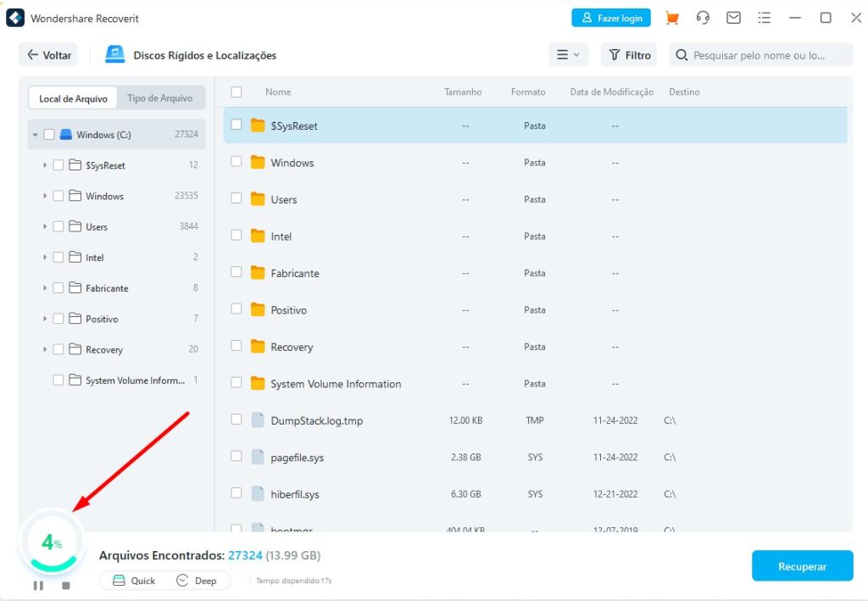868x601 pixels.
Task: Sort by the Tamanho column header
Action: tap(463, 92)
